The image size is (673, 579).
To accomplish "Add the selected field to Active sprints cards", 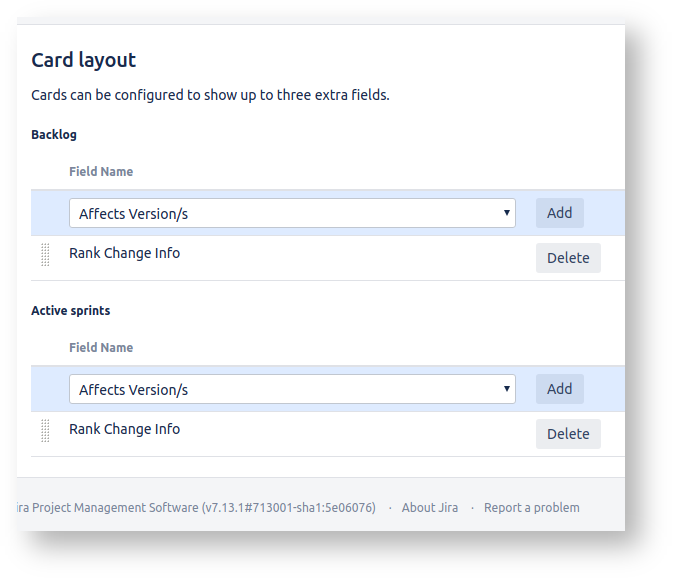I will [x=560, y=389].
